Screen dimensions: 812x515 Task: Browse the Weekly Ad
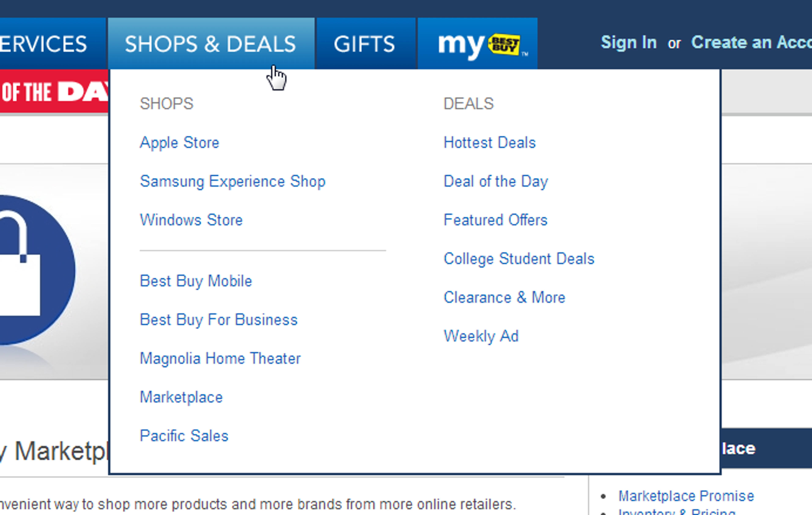click(481, 336)
